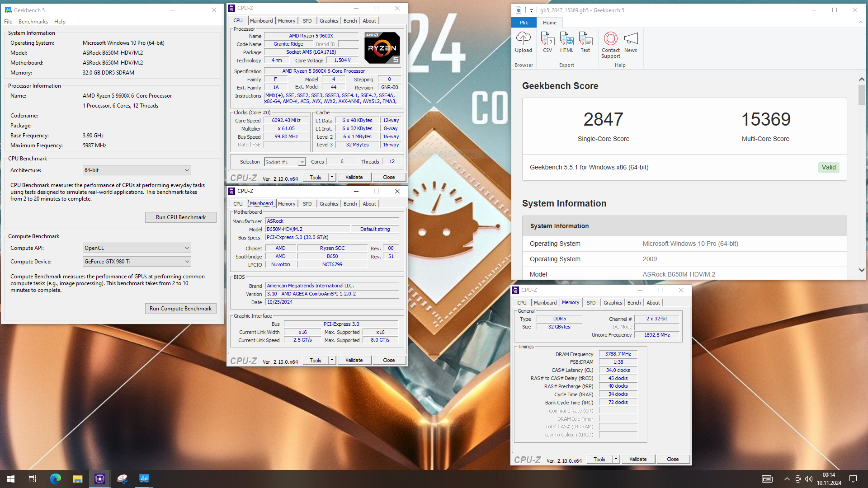The image size is (868, 488).
Task: Click the Ryzen 5 processor logo
Action: click(382, 47)
